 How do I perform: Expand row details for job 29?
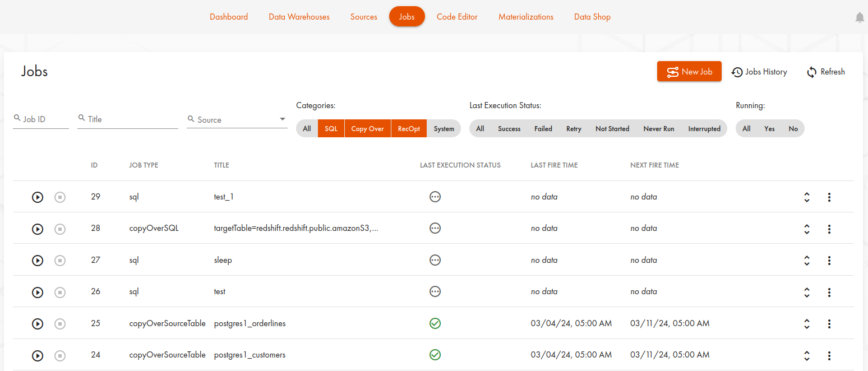[806, 197]
